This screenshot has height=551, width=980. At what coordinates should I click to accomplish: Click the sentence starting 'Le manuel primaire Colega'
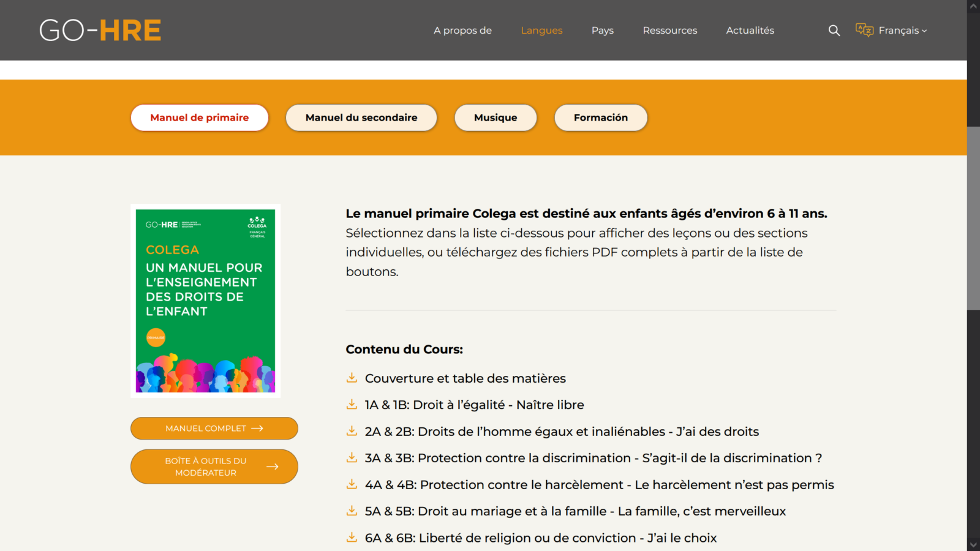(x=586, y=214)
